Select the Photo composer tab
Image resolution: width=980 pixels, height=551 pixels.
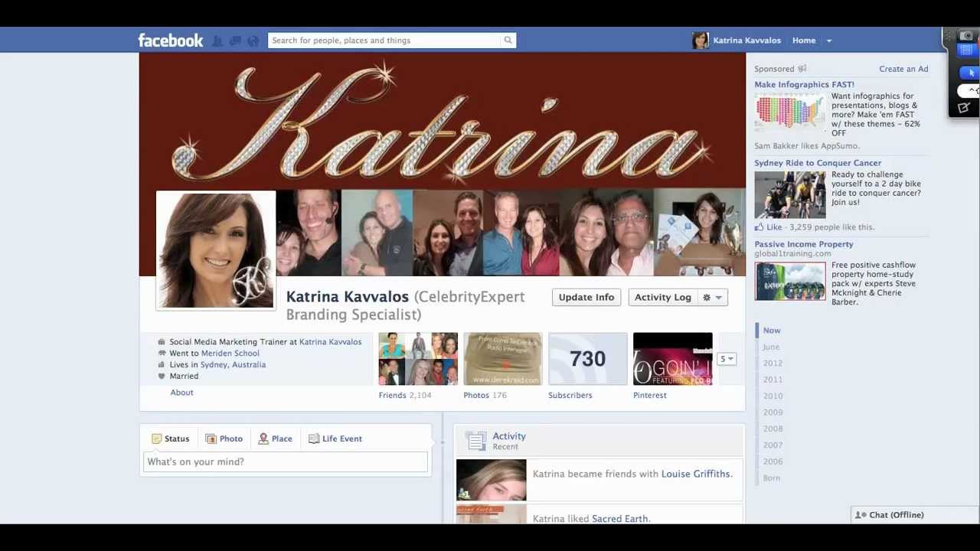click(x=224, y=439)
